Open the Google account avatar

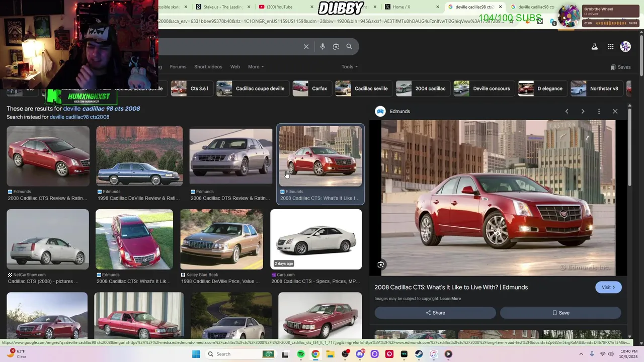(x=625, y=47)
